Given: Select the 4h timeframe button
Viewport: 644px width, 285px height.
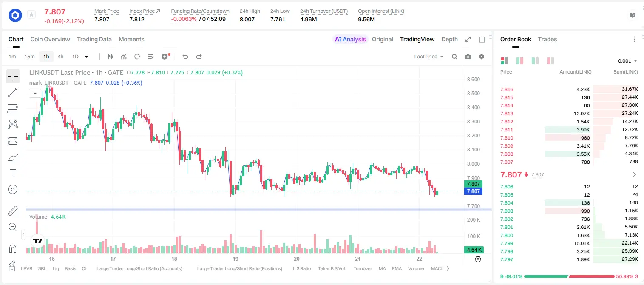Looking at the screenshot, I should tap(60, 57).
